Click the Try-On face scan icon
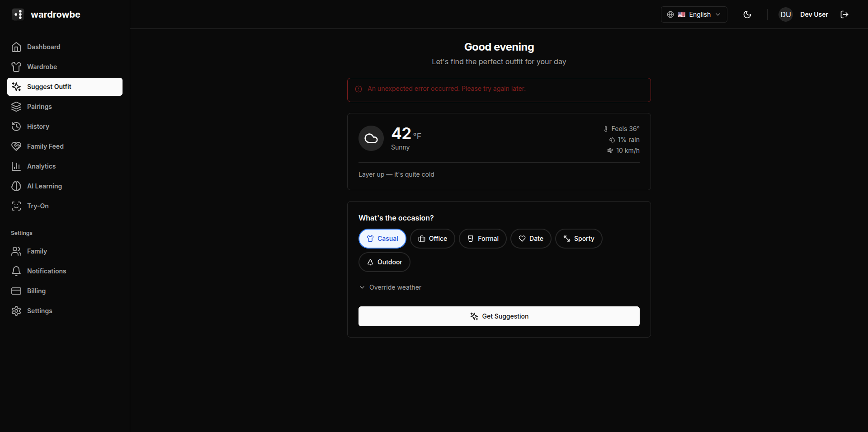Screen dimensions: 868x432 (16, 206)
